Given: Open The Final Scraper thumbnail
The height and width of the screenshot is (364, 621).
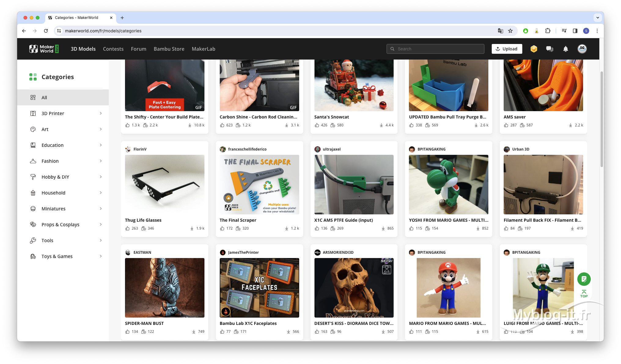Looking at the screenshot, I should pyautogui.click(x=259, y=184).
